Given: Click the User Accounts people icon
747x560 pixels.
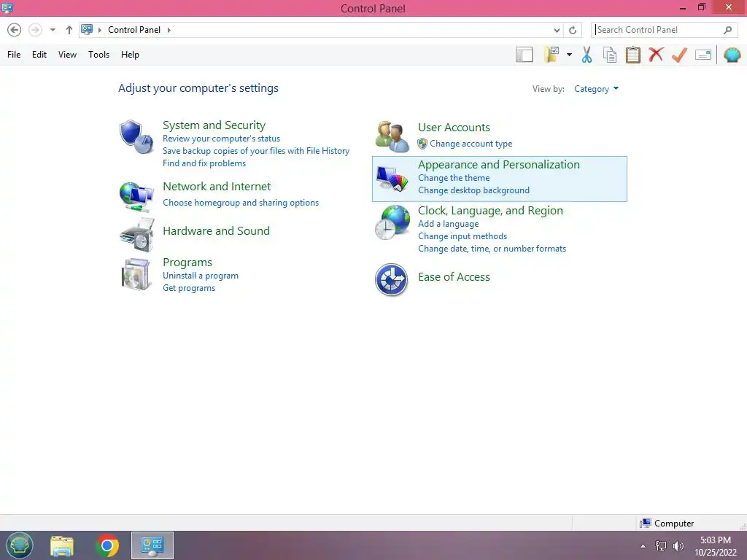Looking at the screenshot, I should 392,136.
